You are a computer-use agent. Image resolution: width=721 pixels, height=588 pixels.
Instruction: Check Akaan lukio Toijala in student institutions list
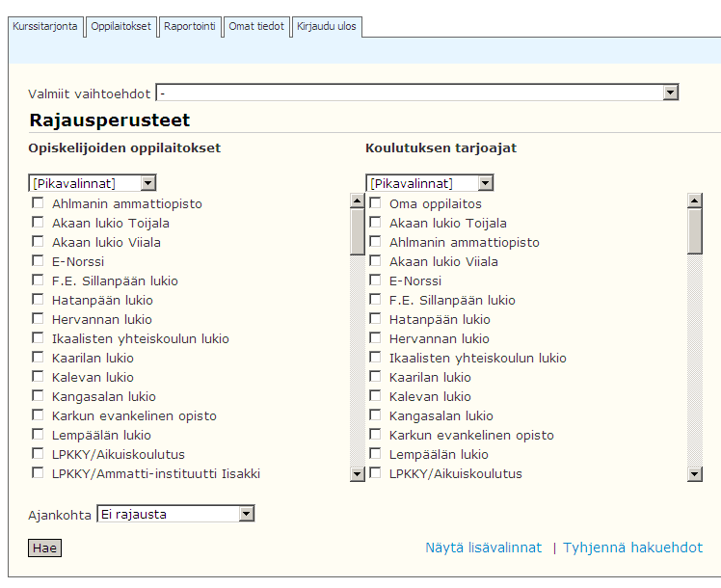pos(38,223)
